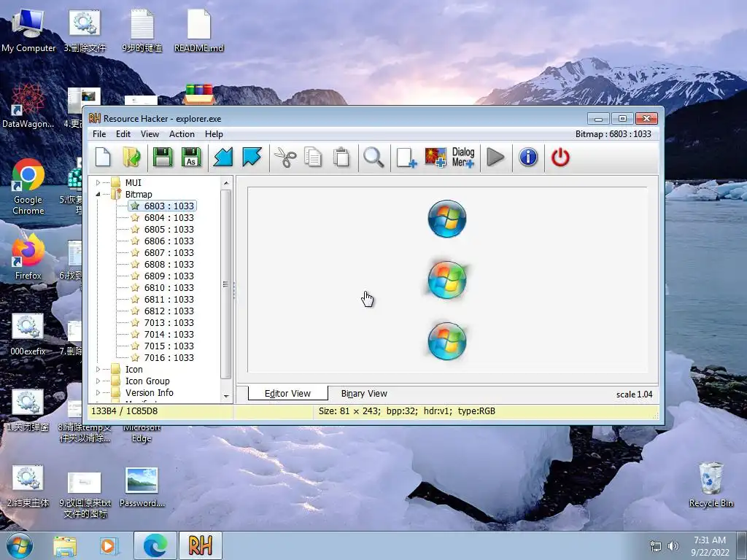Click the blue down-left arrow toolbar icon
Image resolution: width=747 pixels, height=560 pixels.
click(223, 157)
